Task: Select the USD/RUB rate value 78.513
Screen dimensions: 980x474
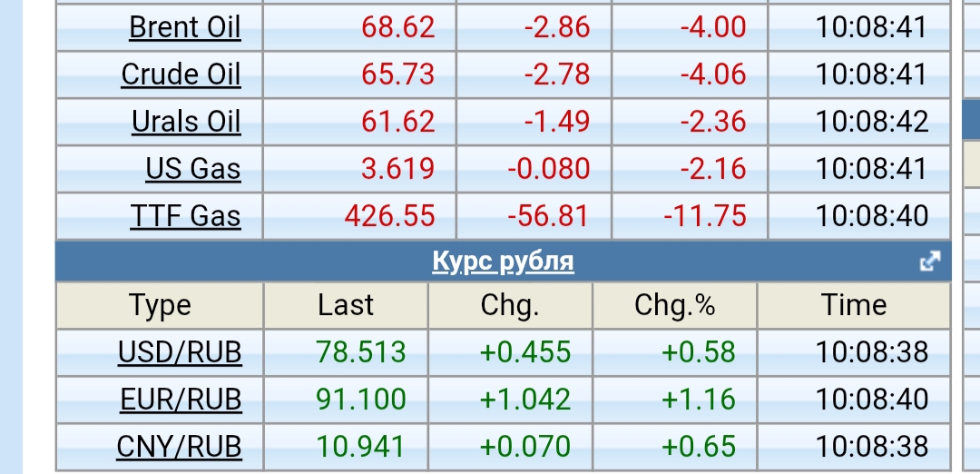Action: (362, 351)
